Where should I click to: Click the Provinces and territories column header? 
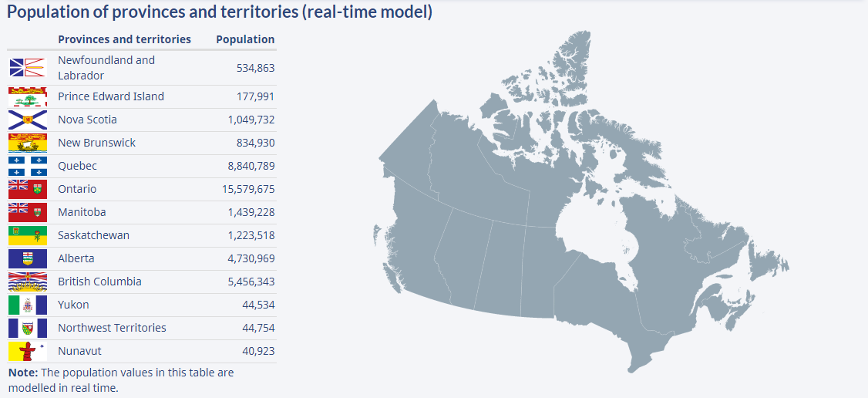pyautogui.click(x=125, y=39)
